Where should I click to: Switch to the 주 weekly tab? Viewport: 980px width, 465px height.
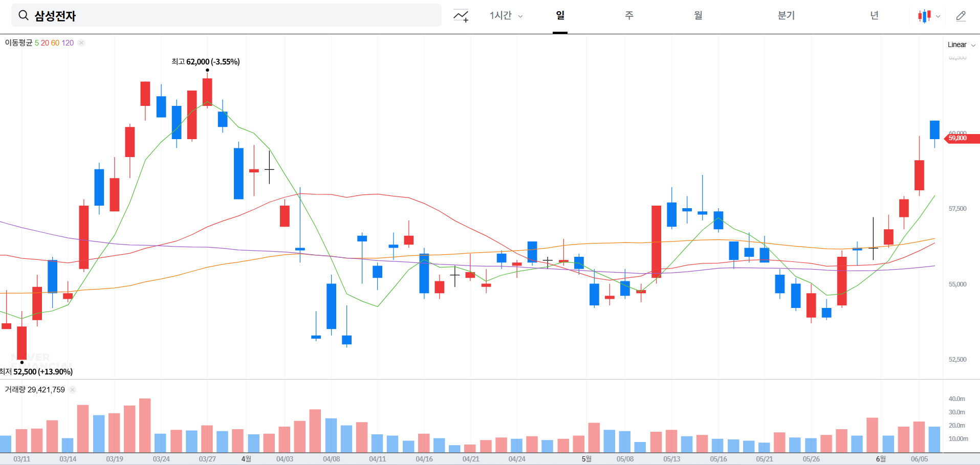[x=629, y=15]
